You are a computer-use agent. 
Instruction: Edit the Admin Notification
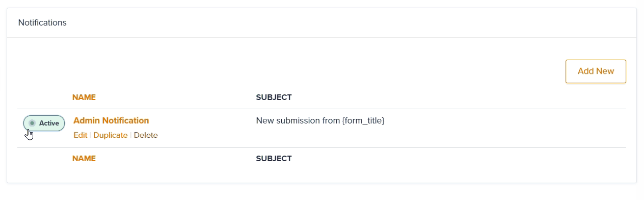81,135
